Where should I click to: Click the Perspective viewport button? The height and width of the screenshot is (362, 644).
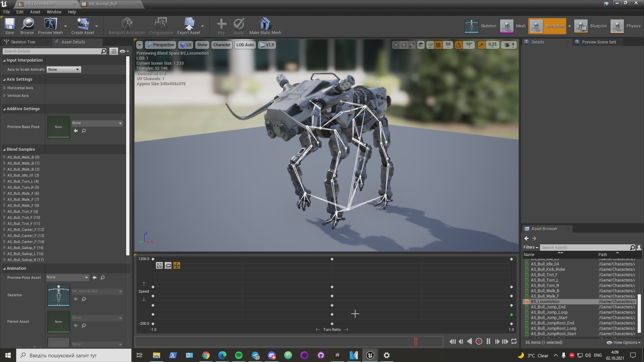point(160,45)
